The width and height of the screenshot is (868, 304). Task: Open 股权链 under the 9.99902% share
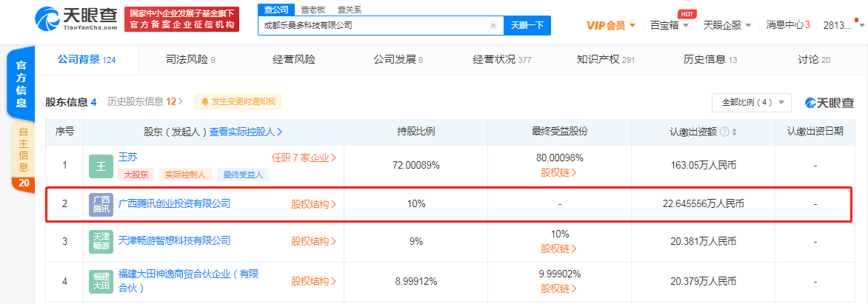559,288
